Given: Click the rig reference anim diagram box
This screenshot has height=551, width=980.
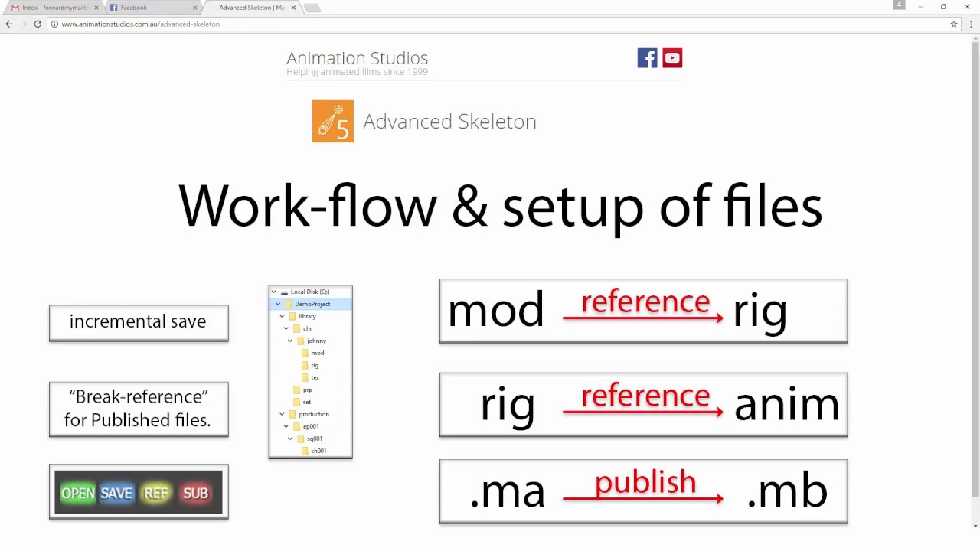Looking at the screenshot, I should point(643,405).
